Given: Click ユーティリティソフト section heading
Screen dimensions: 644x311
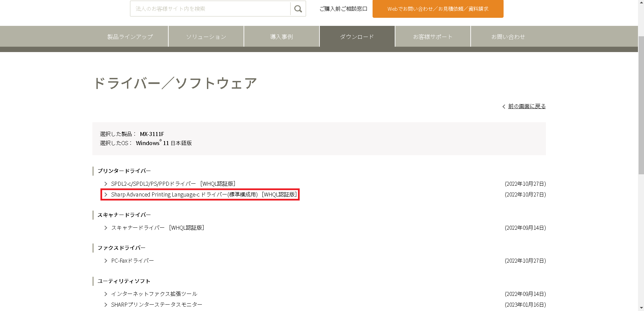Looking at the screenshot, I should pyautogui.click(x=124, y=281).
